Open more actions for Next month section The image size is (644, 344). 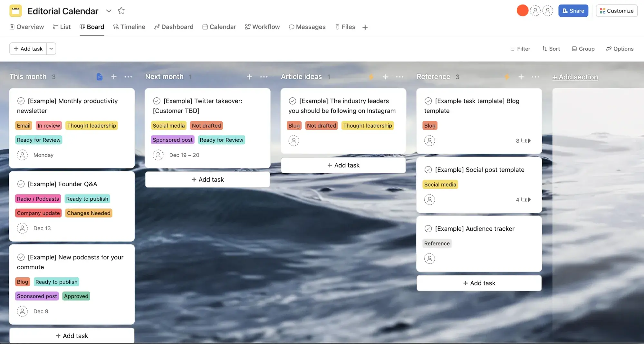pos(264,77)
